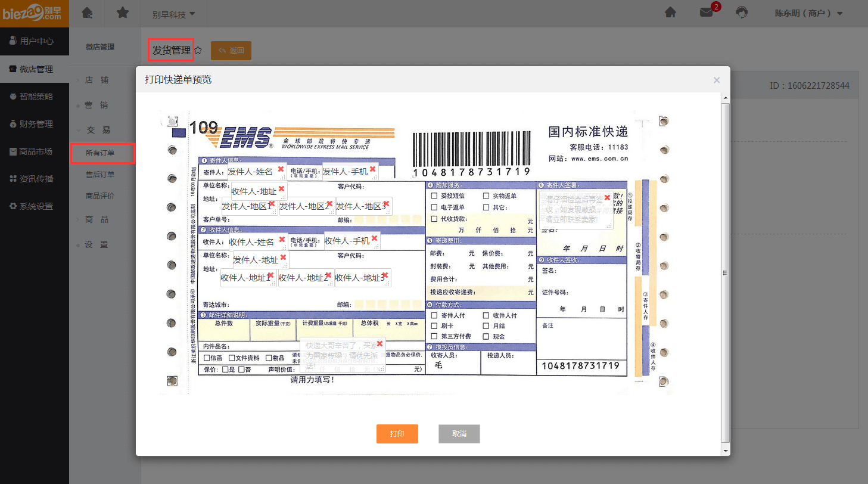Delete the 收件人-地址2 field using red X
This screenshot has width=868, height=484.
328,275
